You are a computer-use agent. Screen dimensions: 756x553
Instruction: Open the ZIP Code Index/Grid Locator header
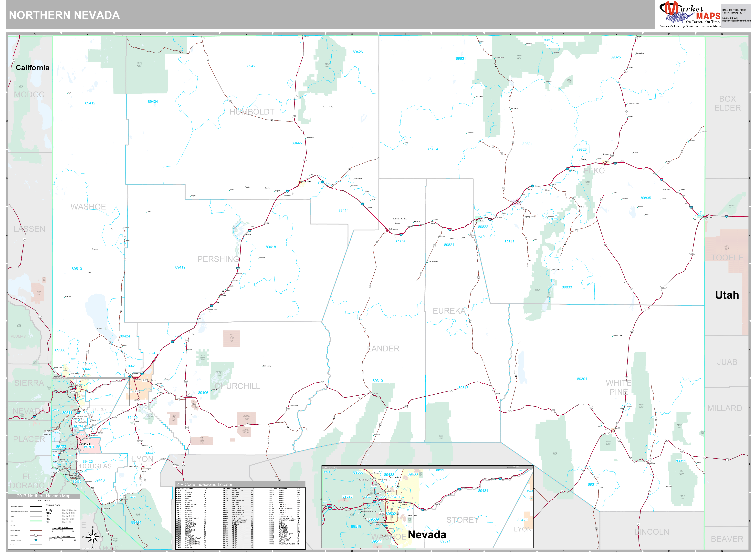pos(204,485)
